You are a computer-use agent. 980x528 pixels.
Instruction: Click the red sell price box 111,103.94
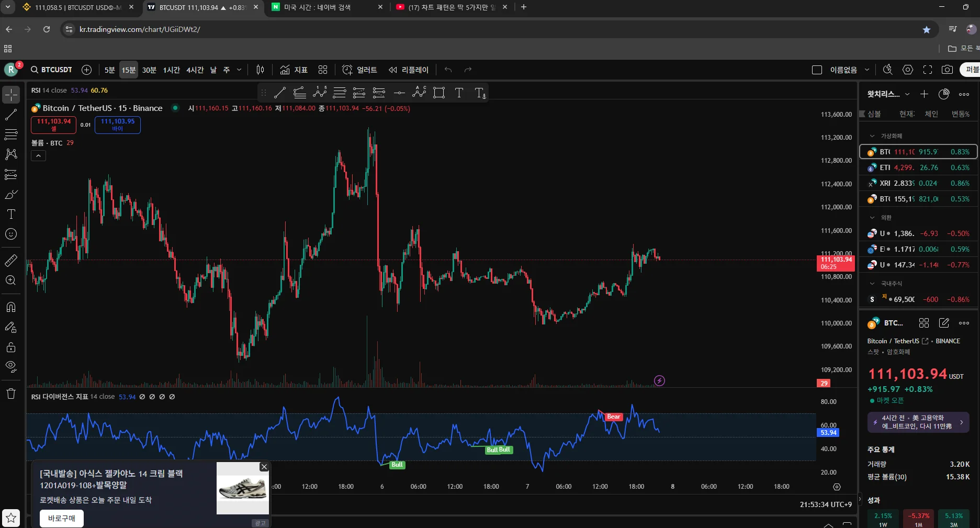(x=54, y=125)
